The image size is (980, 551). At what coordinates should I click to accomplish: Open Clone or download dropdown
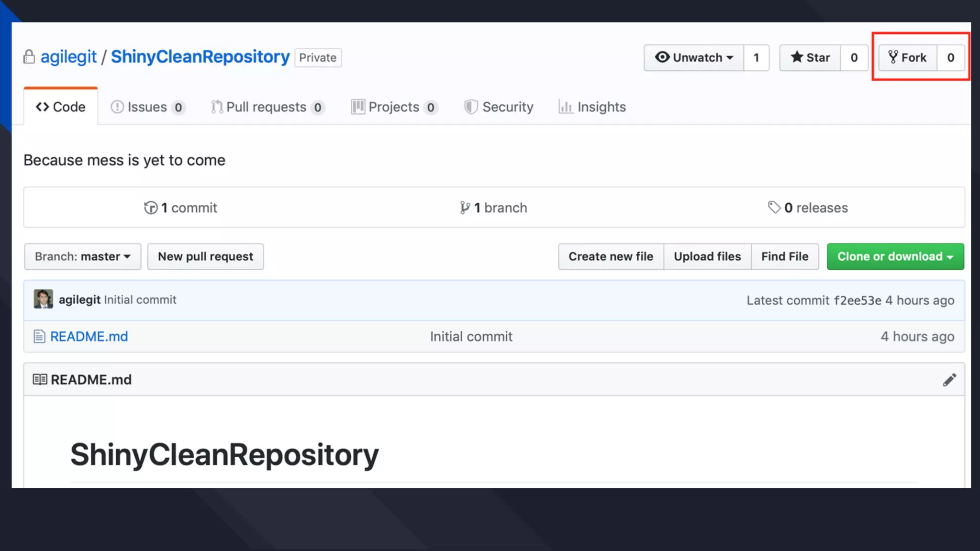pyautogui.click(x=895, y=256)
